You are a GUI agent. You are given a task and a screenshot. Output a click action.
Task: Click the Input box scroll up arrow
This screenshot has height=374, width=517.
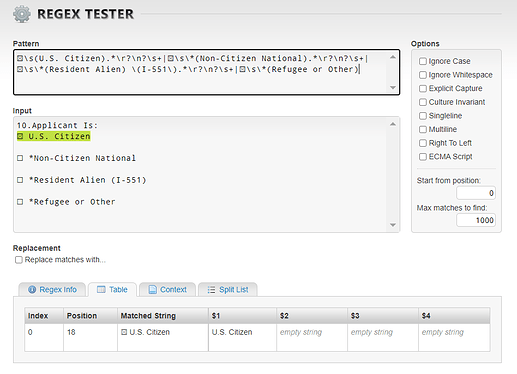393,124
